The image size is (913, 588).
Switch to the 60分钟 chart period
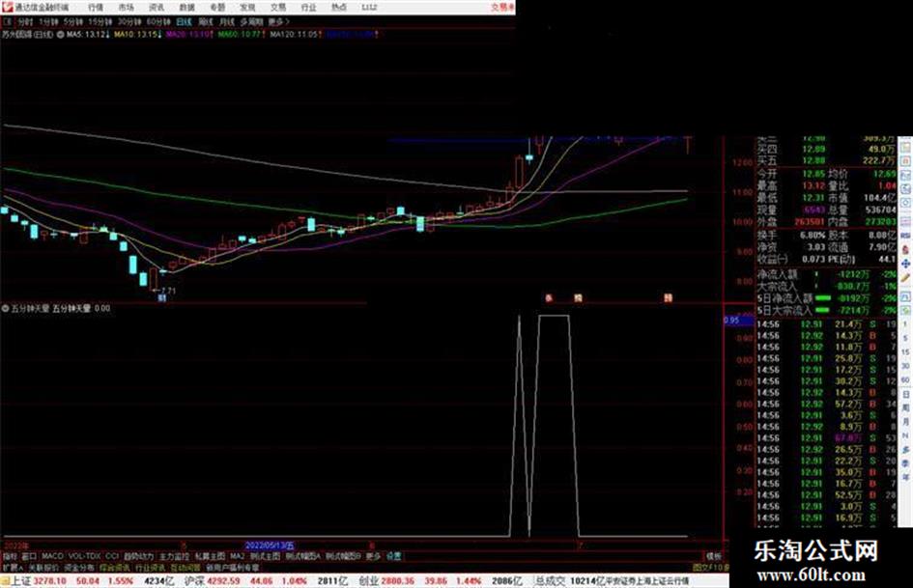coord(158,21)
